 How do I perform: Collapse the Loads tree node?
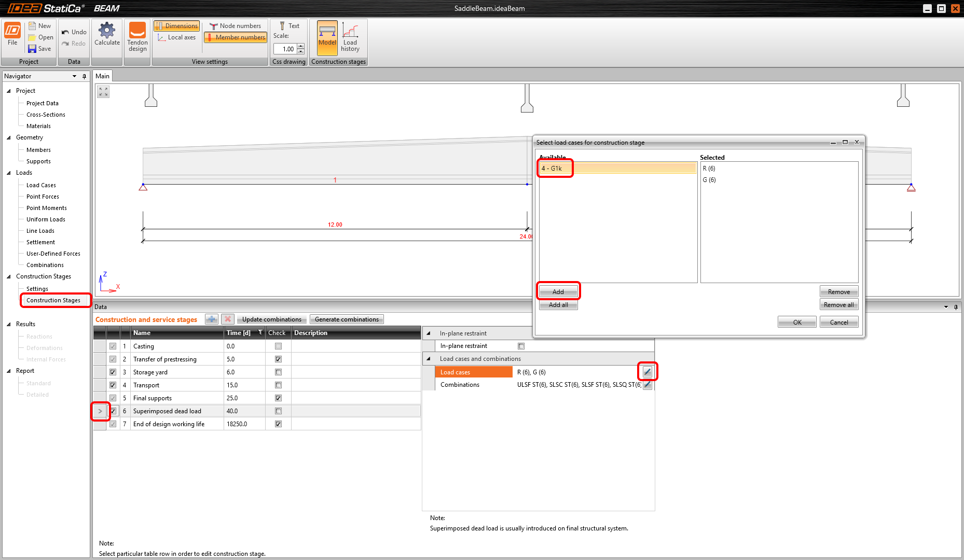[9, 173]
